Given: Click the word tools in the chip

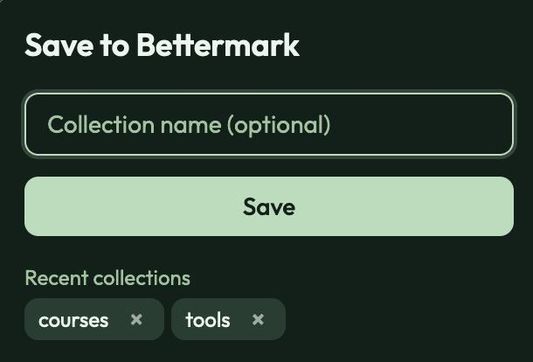Looking at the screenshot, I should (208, 320).
